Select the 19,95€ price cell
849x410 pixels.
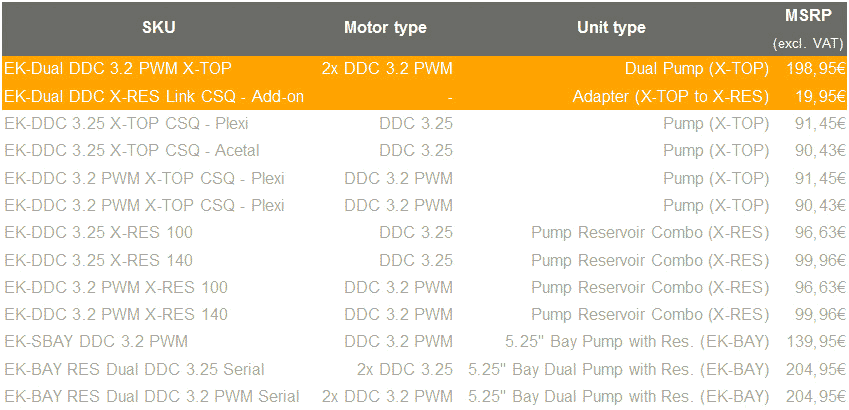pos(816,96)
